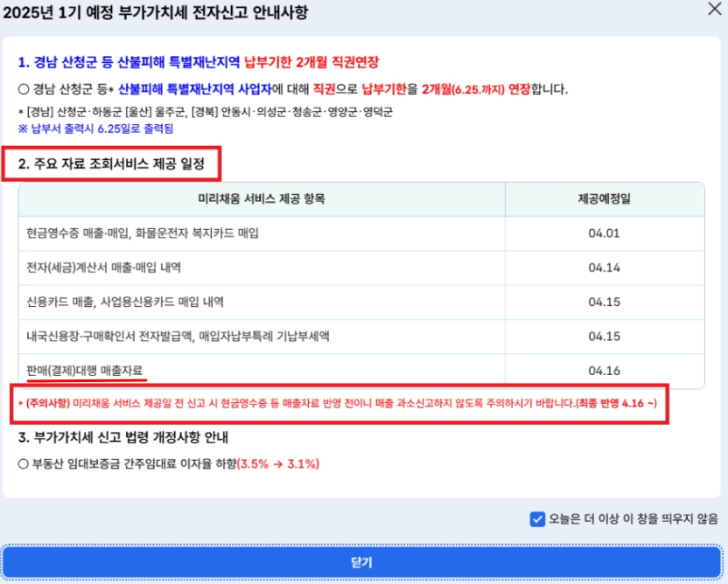Click the dialog title '2025년 1기 예정 부가가치세 전자신고 안내사항'
This screenshot has height=584, width=728.
pos(156,12)
